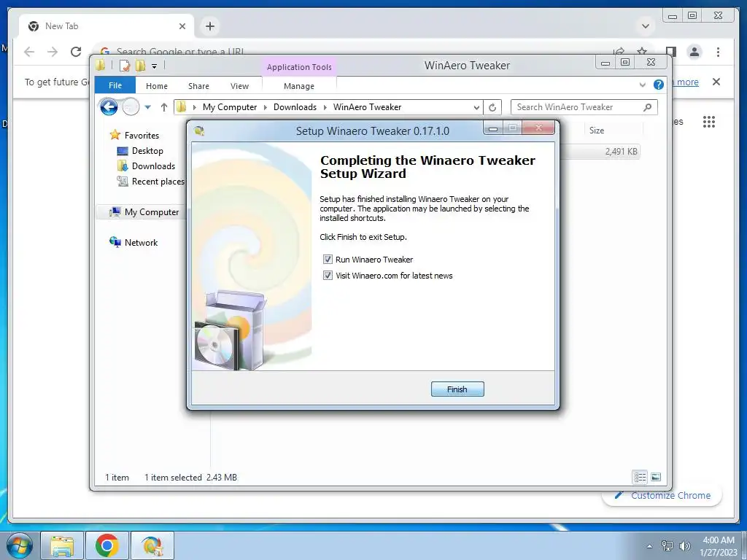Click the Customize Chrome button
The height and width of the screenshot is (560, 747).
662,495
